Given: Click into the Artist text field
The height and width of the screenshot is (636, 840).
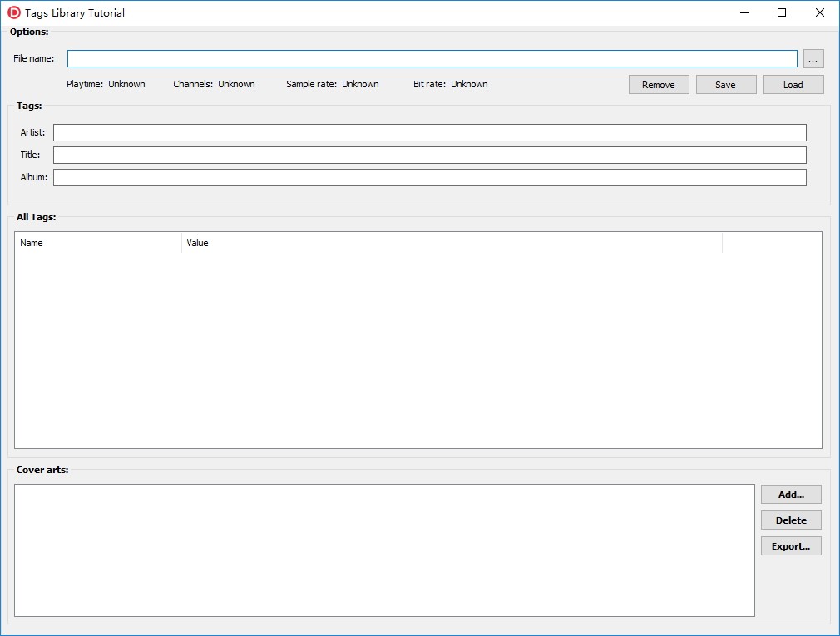Looking at the screenshot, I should pos(430,133).
